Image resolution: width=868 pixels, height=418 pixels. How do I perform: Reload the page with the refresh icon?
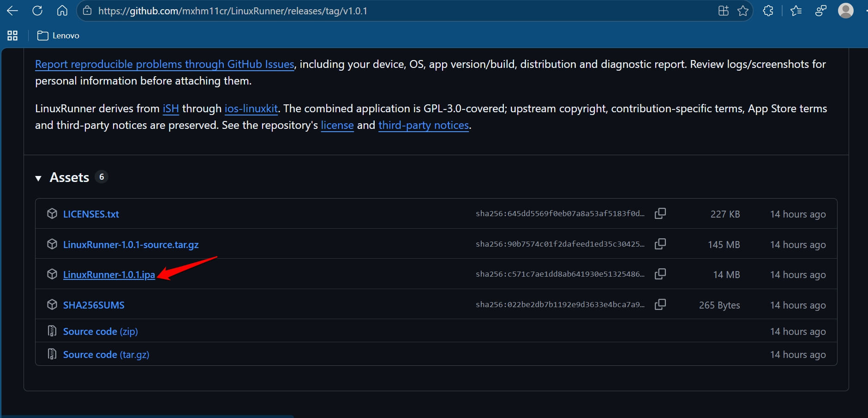(37, 11)
